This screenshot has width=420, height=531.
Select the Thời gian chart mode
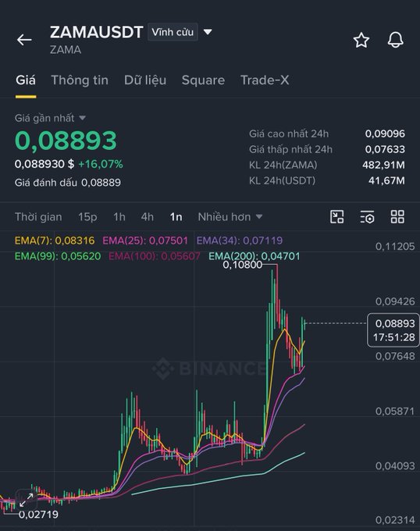38,217
